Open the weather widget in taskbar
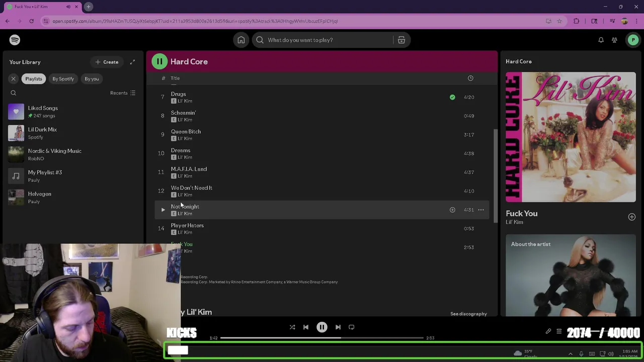This screenshot has height=362, width=644. click(526, 354)
